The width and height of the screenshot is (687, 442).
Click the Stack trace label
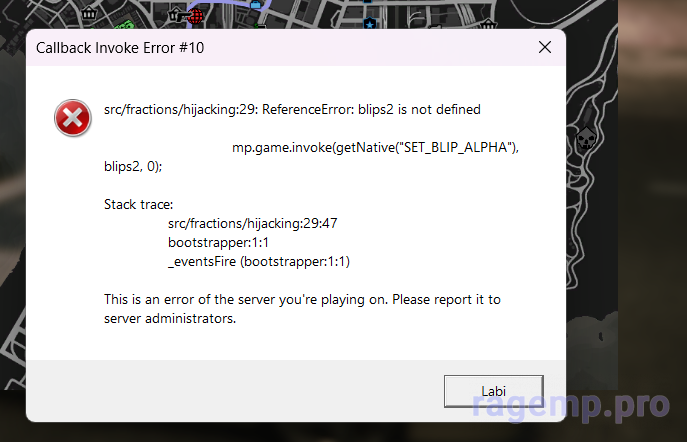pyautogui.click(x=138, y=205)
